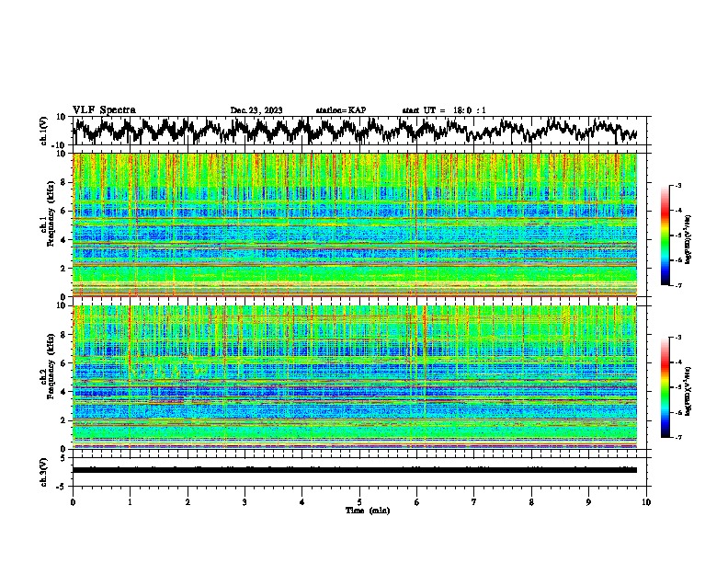The height and width of the screenshot is (563, 728).
Task: Click the 8 kHz tick label of ch.1
Action: (x=64, y=182)
